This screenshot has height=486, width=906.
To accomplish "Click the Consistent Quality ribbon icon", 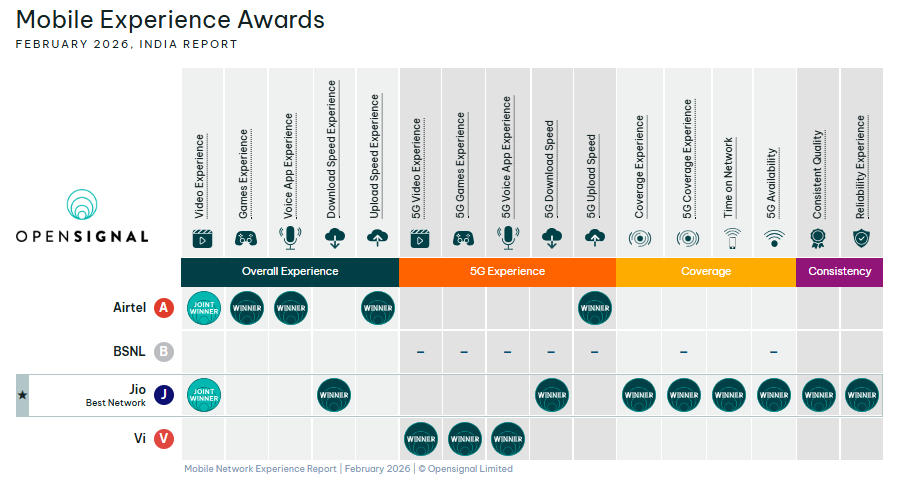I will coord(818,239).
